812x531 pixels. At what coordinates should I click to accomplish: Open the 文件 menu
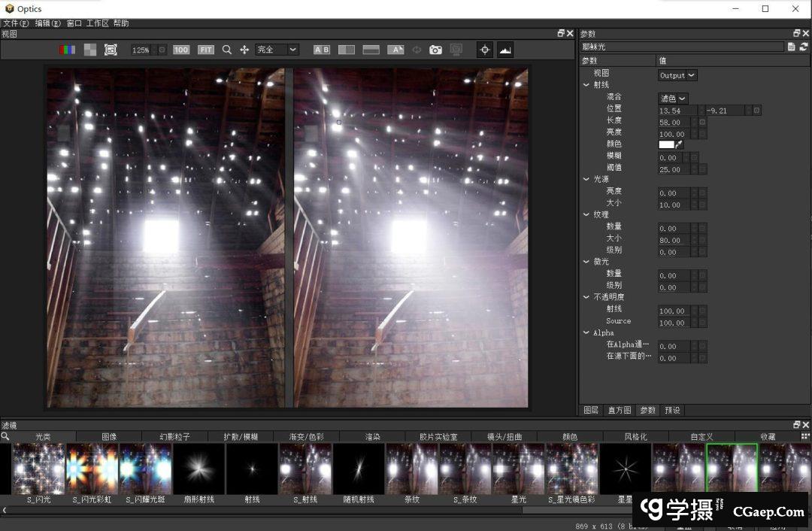15,23
